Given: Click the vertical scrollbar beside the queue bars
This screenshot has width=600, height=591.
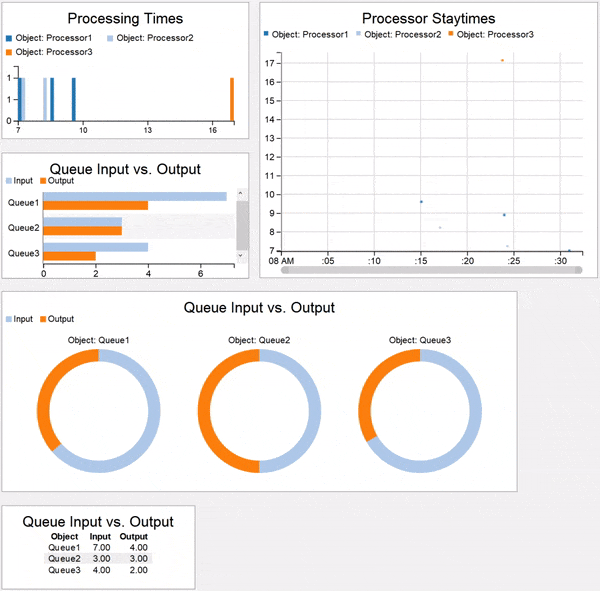Looking at the screenshot, I should coord(242,224).
